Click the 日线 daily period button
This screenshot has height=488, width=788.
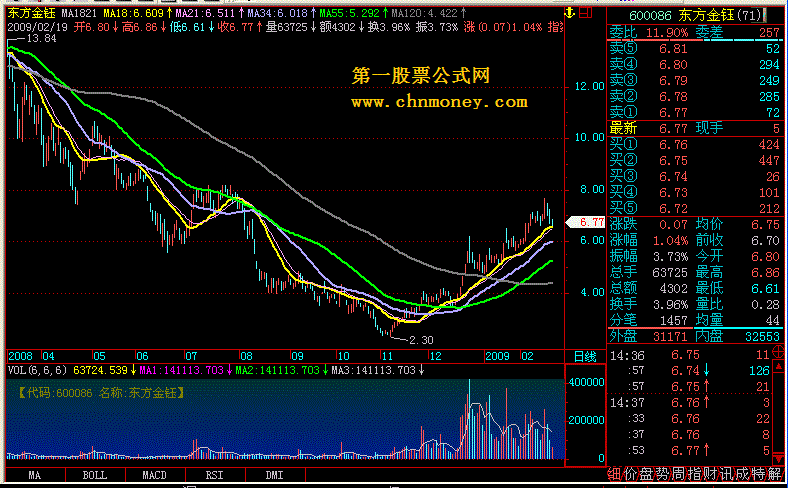585,357
